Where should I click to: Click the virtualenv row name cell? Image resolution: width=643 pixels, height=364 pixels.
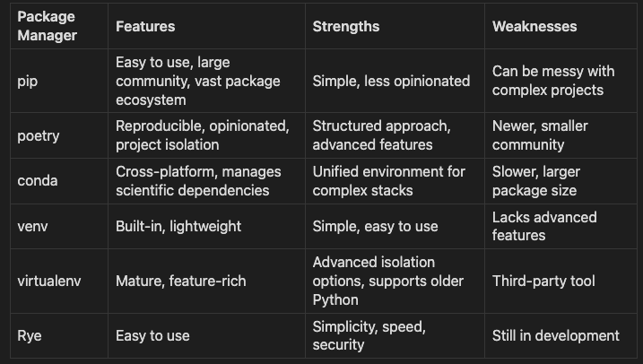(x=59, y=281)
